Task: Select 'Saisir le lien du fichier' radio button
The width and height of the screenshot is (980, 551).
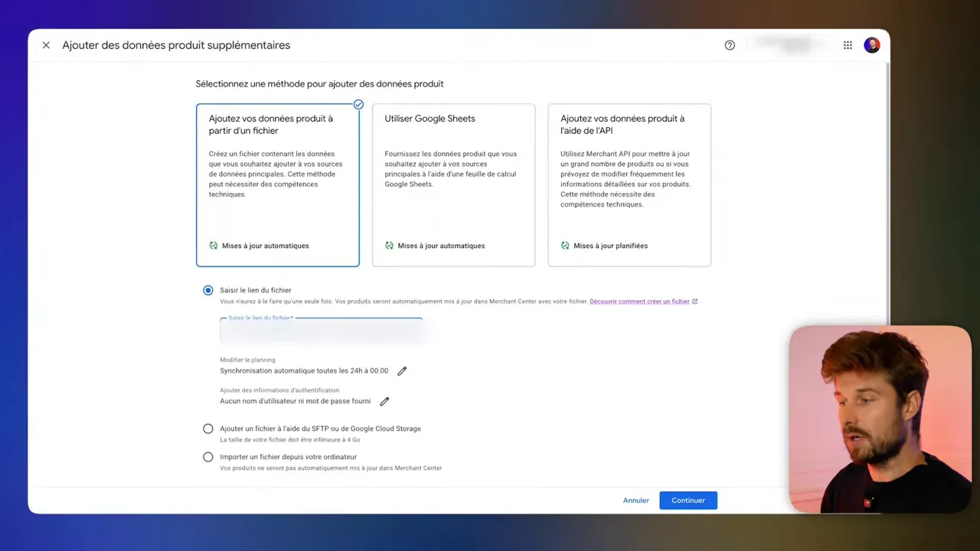Action: click(207, 290)
